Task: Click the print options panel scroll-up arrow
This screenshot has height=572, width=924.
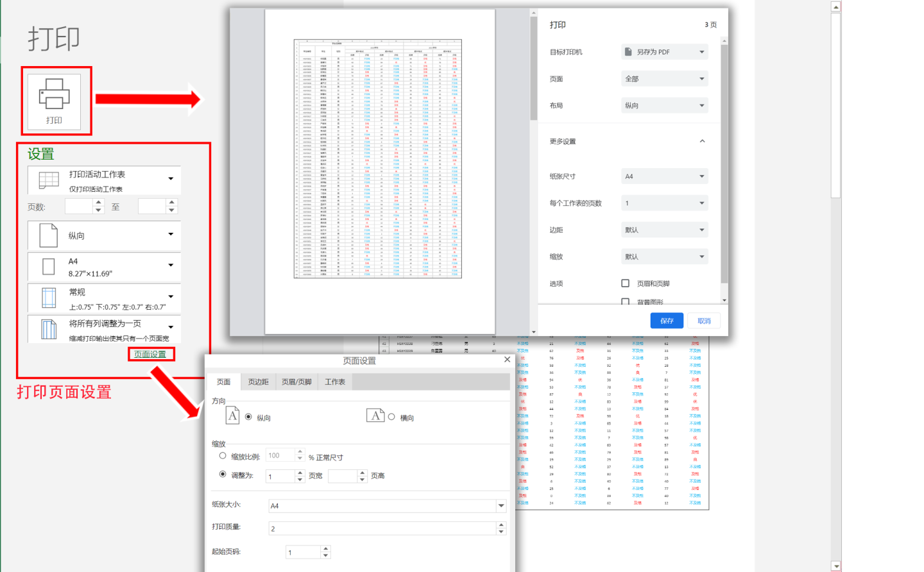Action: click(x=724, y=40)
